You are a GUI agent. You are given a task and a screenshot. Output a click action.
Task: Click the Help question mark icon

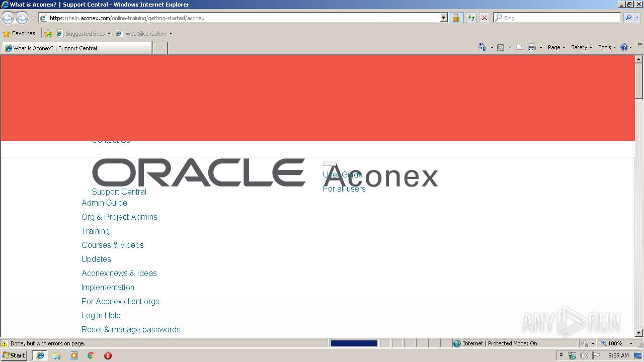pos(624,47)
